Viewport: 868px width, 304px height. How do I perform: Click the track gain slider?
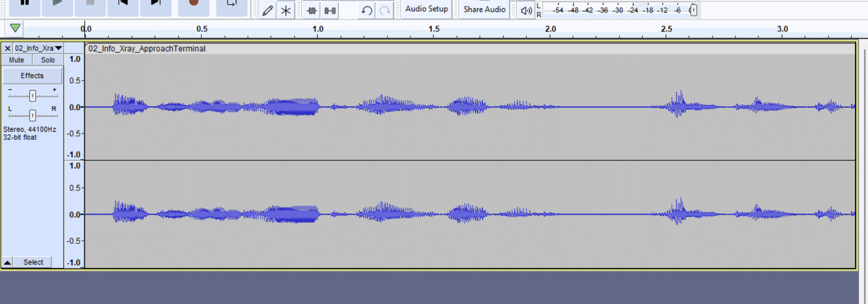(33, 95)
